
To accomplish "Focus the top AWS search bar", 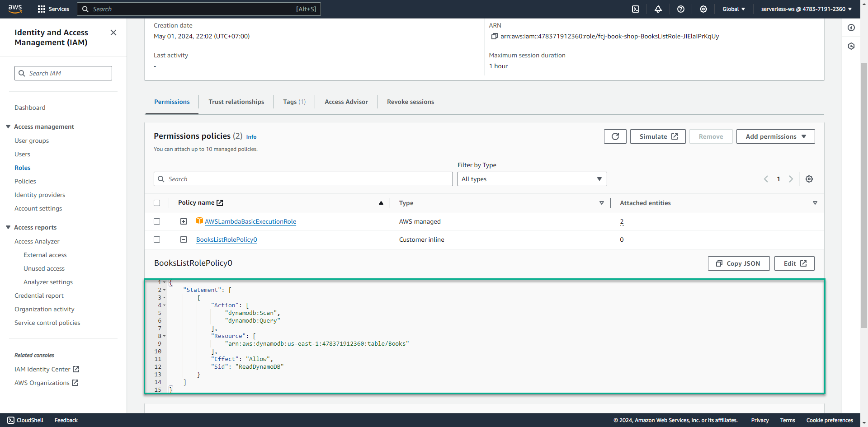I will [199, 9].
